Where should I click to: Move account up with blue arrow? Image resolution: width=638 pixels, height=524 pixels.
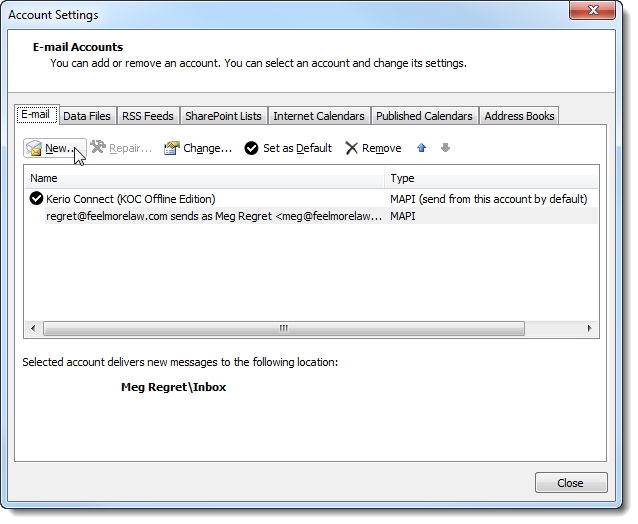(x=422, y=148)
